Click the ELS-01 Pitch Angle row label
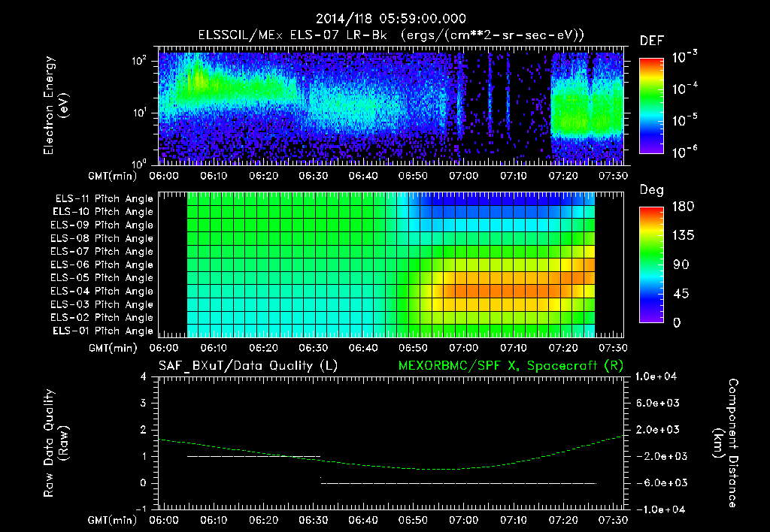The image size is (770, 532). pyautogui.click(x=103, y=331)
